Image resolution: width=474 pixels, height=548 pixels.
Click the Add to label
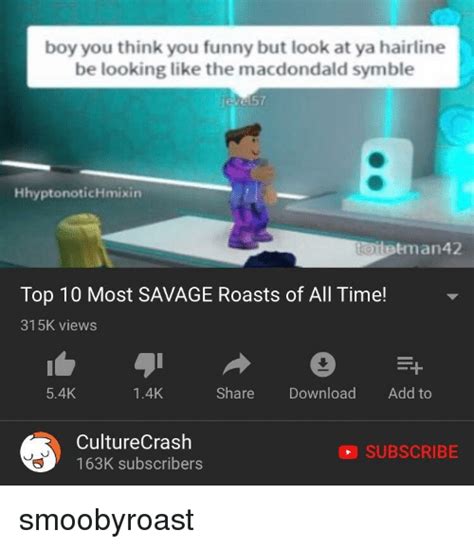(410, 394)
